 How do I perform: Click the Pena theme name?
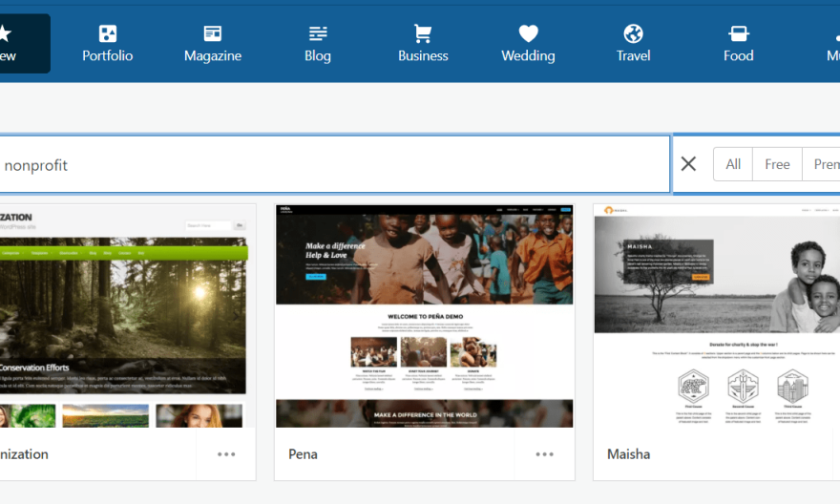[x=303, y=454]
